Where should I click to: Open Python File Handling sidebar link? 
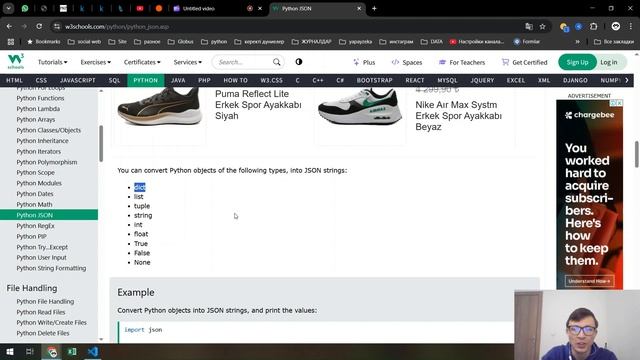click(45, 302)
